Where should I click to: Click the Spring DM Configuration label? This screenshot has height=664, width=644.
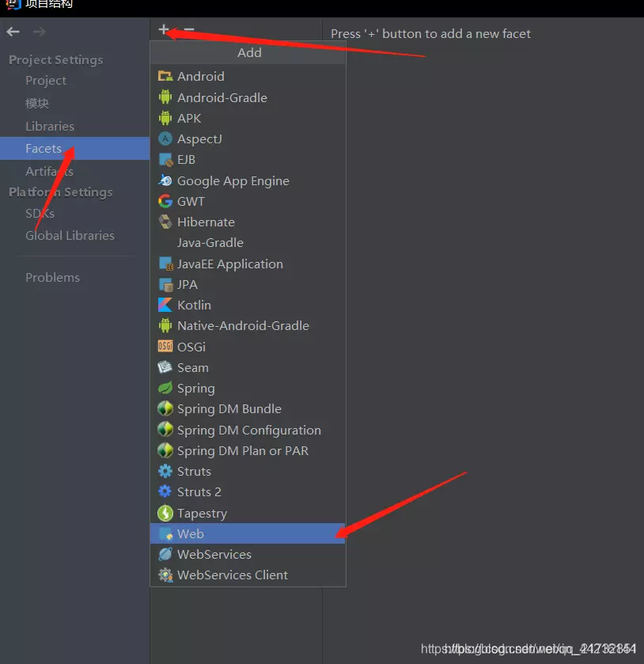pos(249,430)
